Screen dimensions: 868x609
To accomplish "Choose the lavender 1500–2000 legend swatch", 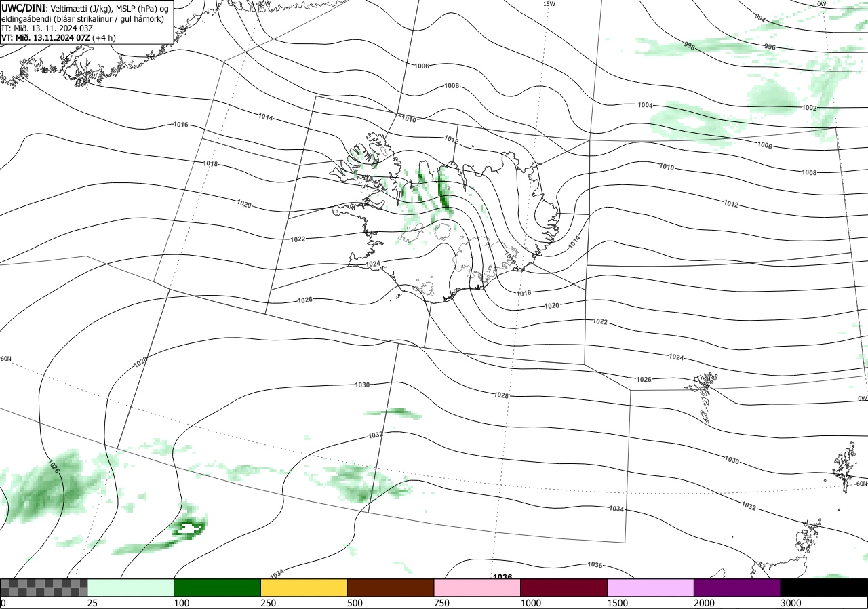I will [x=651, y=587].
